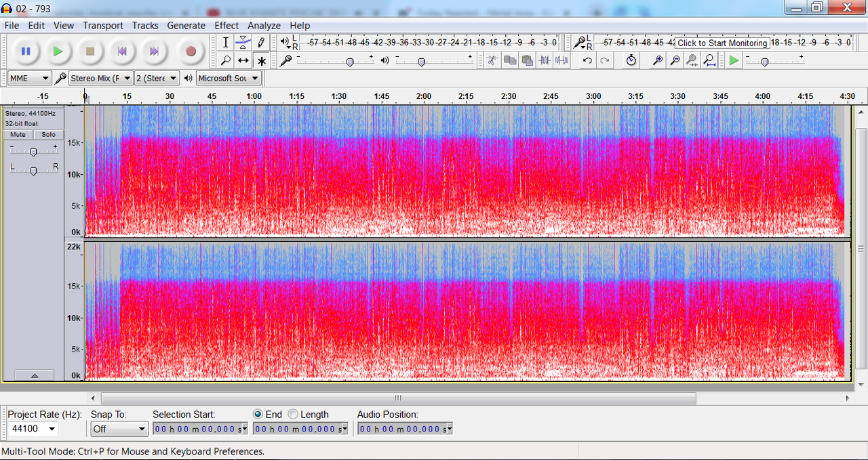Adjust the track L/R pan slider
The image size is (868, 460).
(x=33, y=170)
